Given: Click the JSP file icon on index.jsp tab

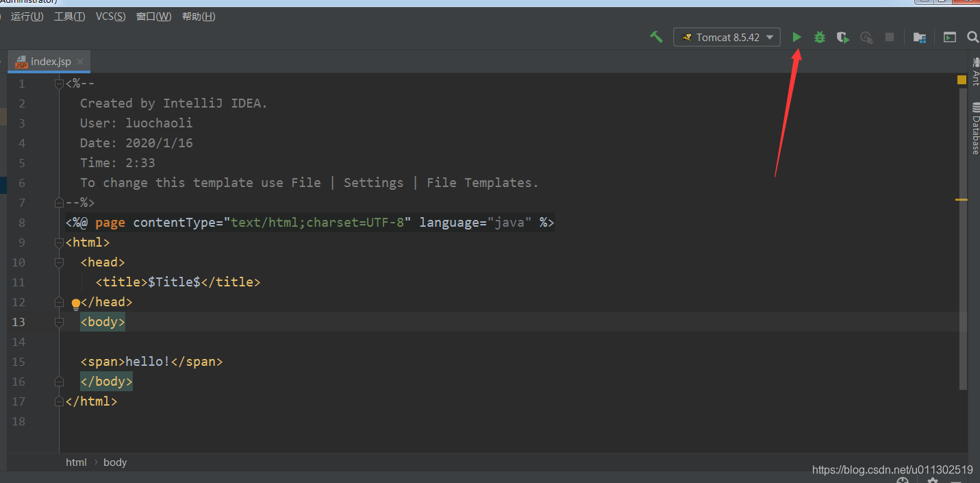Looking at the screenshot, I should point(21,62).
